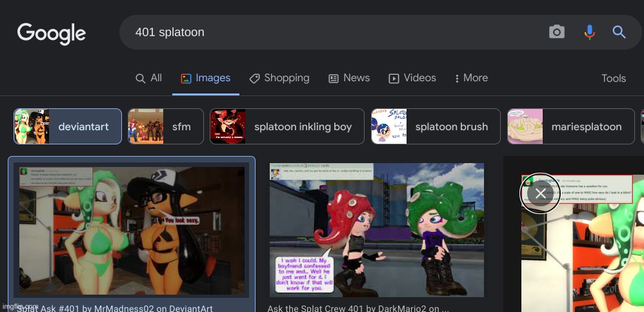
Task: Choose the splatoon inkling boy chip
Action: tap(287, 126)
